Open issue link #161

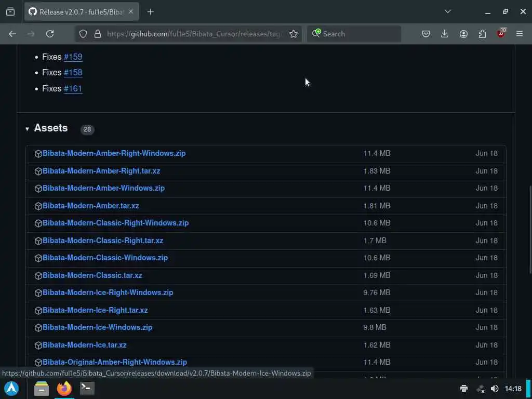[x=73, y=88]
